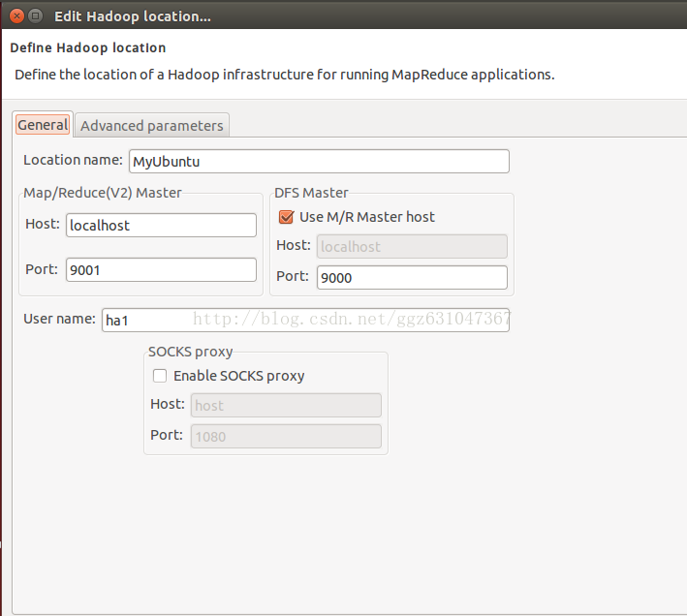Screen dimensions: 687x616
Task: Click the User name field containing ha1
Action: (305, 320)
